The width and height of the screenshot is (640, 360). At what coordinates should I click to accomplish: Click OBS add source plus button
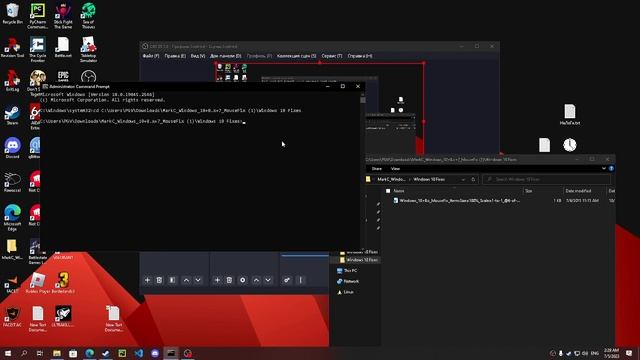[217, 280]
